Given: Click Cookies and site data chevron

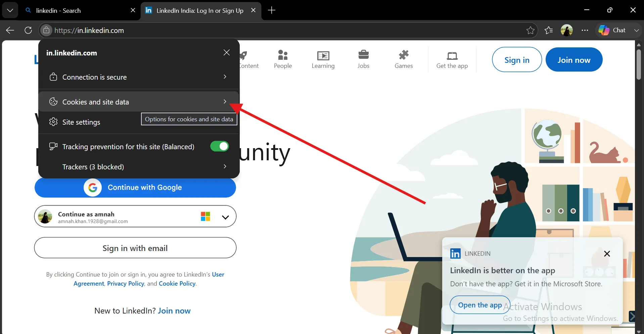Looking at the screenshot, I should pyautogui.click(x=225, y=101).
